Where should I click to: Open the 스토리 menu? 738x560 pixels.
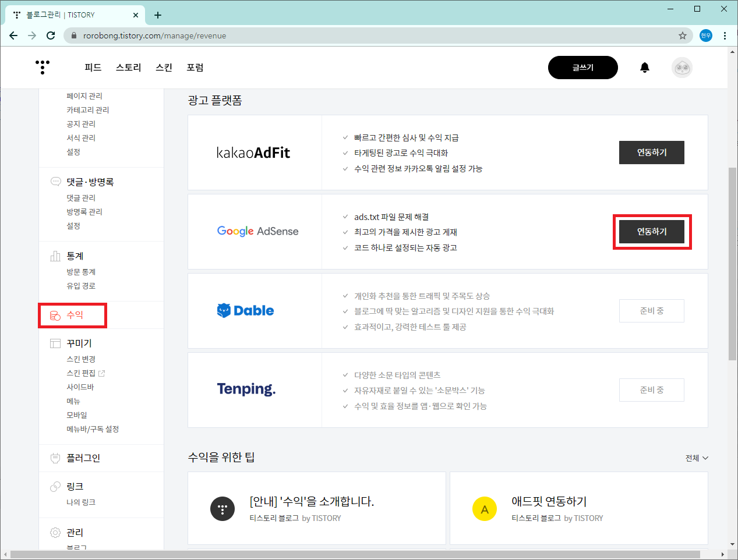[129, 68]
